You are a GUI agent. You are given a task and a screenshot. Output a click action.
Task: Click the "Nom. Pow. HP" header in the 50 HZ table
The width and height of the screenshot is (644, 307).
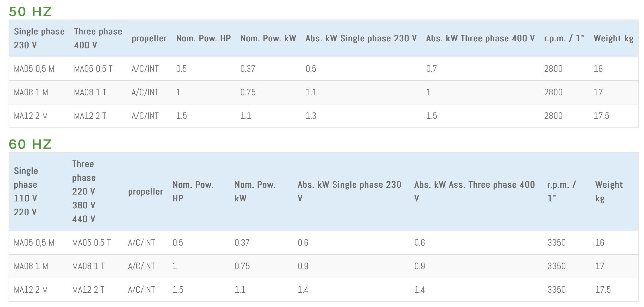[x=203, y=38]
